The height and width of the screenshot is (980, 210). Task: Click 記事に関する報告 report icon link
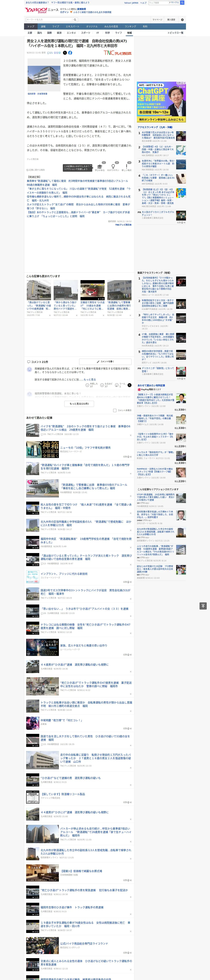pos(35,170)
